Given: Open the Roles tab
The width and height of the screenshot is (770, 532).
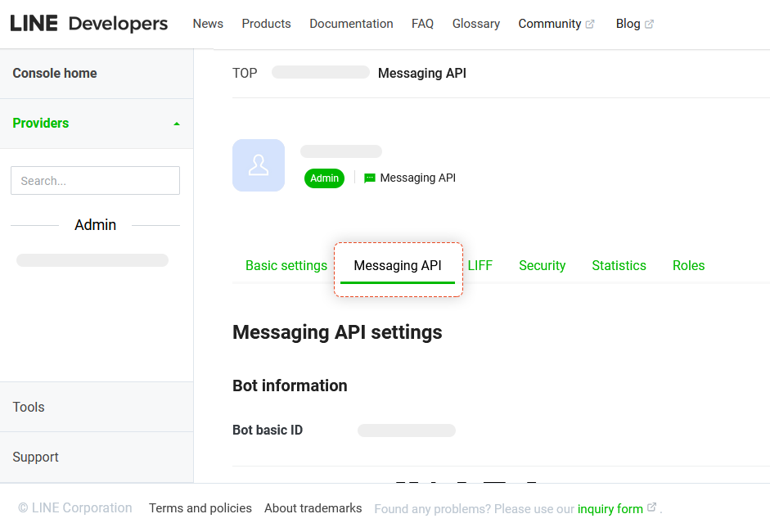Looking at the screenshot, I should point(688,266).
